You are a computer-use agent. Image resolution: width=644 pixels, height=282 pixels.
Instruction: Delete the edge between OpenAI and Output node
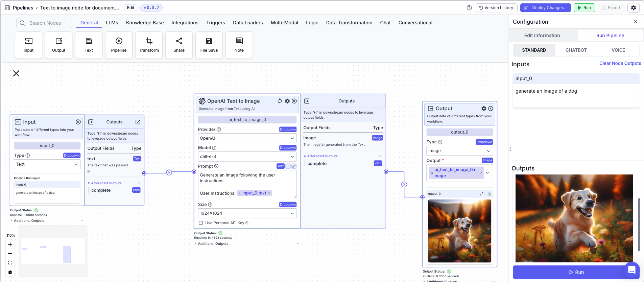click(404, 185)
